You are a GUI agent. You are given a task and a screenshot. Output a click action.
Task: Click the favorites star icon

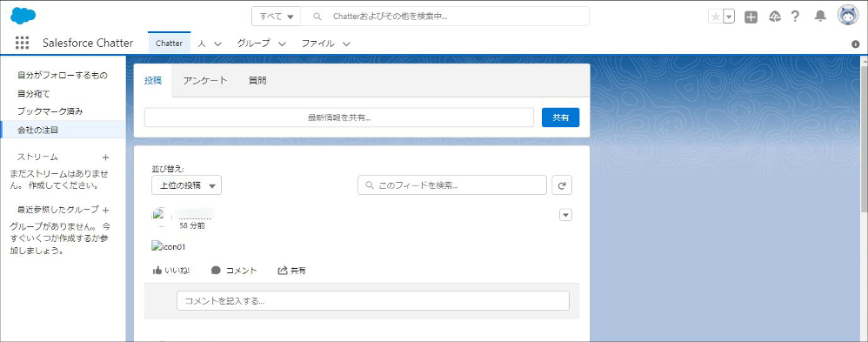pos(716,17)
